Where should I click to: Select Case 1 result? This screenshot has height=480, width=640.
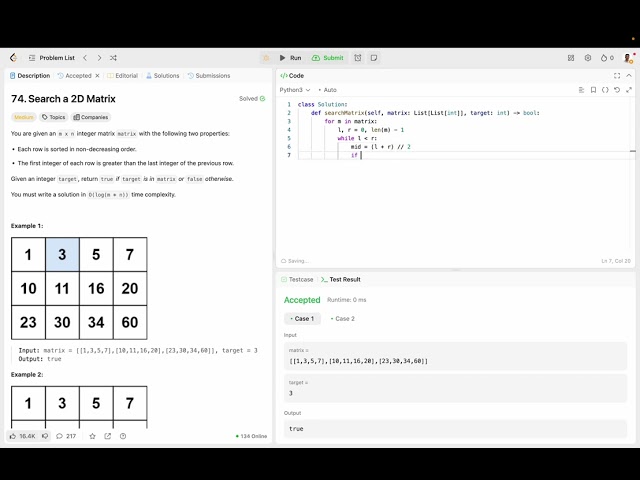[302, 319]
